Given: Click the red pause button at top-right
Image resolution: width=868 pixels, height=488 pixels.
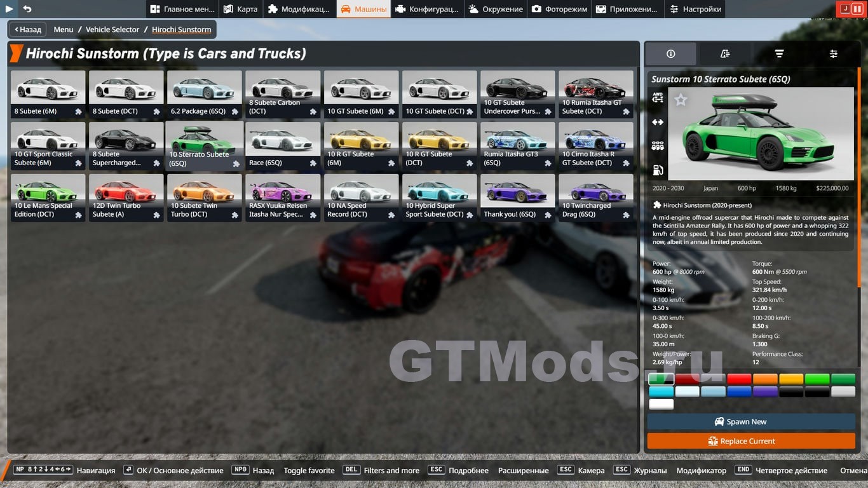Looking at the screenshot, I should tap(857, 9).
